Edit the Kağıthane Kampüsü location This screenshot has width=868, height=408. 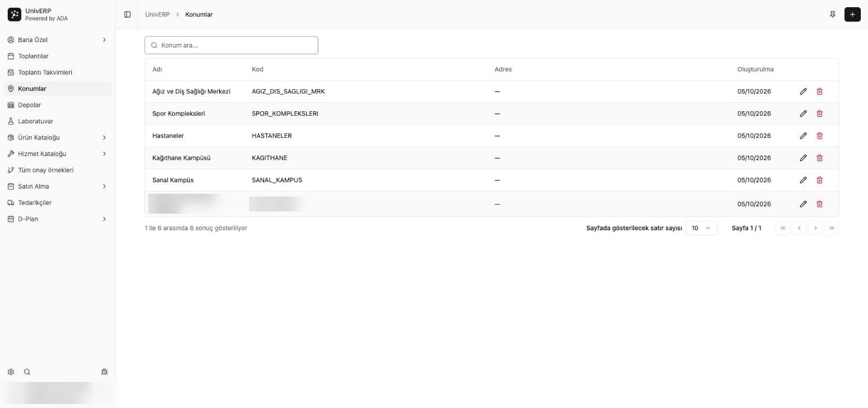pos(803,158)
